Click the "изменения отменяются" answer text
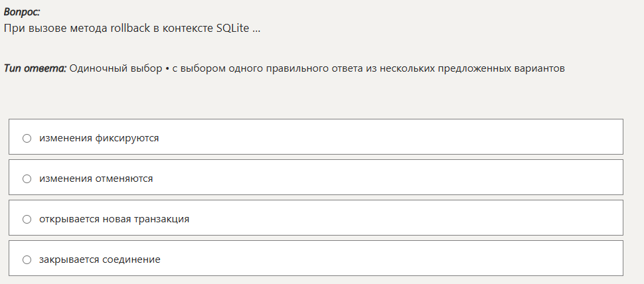 pyautogui.click(x=96, y=178)
